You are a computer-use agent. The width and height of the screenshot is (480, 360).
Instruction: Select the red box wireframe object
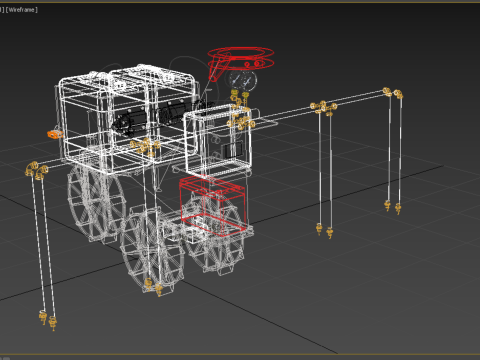213,206
